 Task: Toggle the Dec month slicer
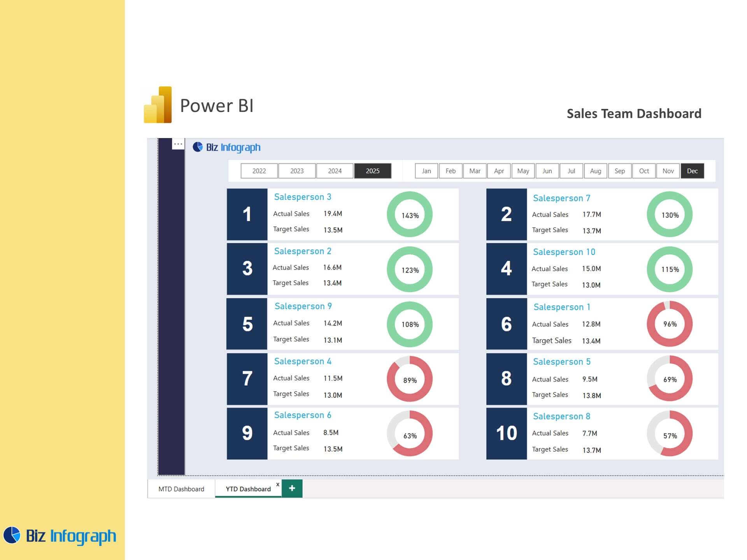pyautogui.click(x=692, y=171)
